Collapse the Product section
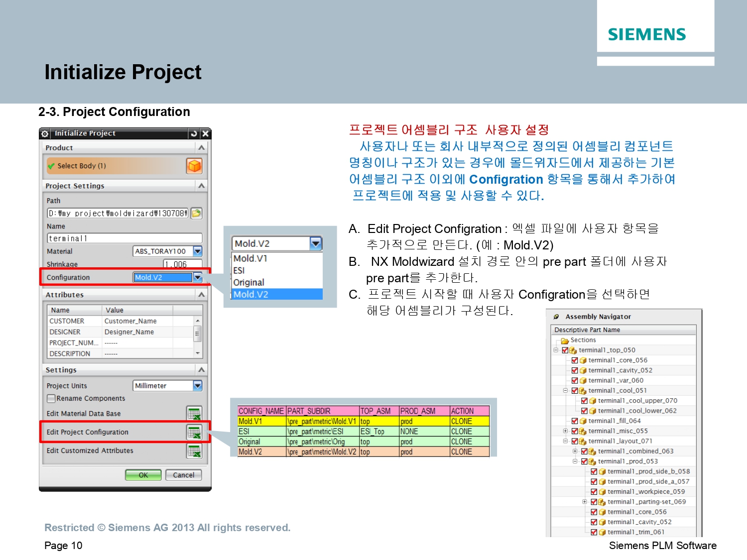Viewport: 747px width, 560px height. pyautogui.click(x=201, y=148)
